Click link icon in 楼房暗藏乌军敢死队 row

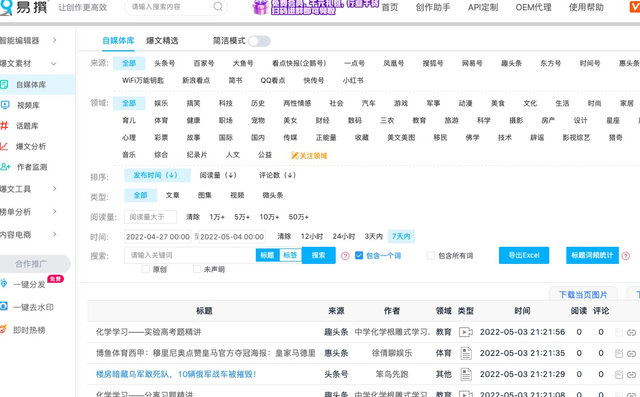pyautogui.click(x=631, y=375)
